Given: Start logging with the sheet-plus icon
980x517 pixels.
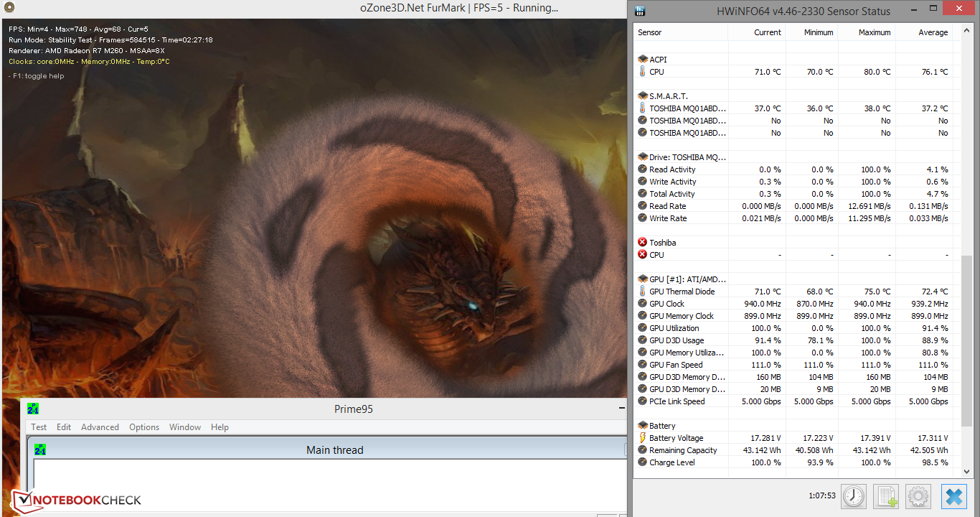Looking at the screenshot, I should tap(886, 496).
